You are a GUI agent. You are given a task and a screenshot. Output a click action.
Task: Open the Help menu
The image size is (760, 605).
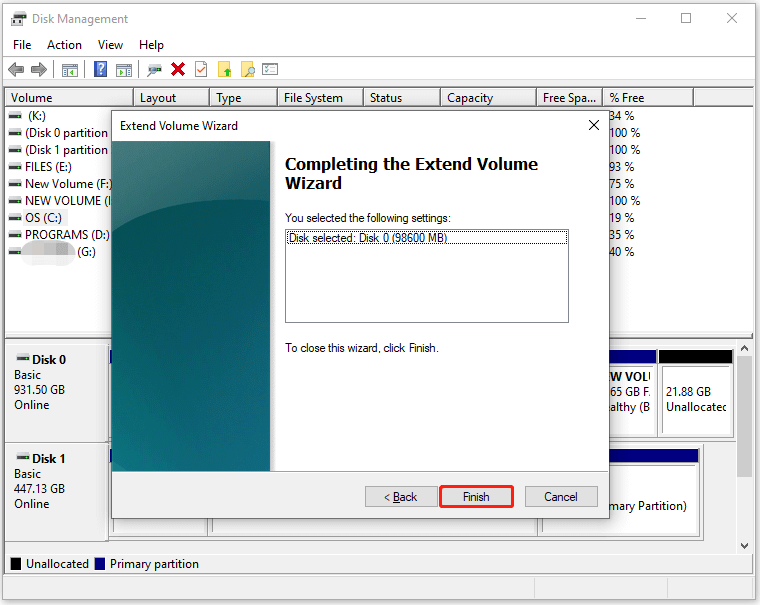(x=151, y=45)
